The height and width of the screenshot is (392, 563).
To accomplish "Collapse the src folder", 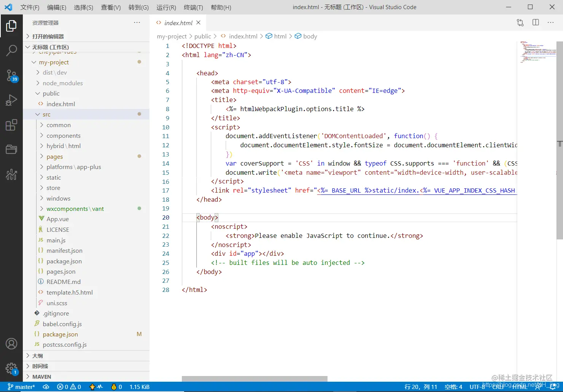I will pyautogui.click(x=86, y=115).
